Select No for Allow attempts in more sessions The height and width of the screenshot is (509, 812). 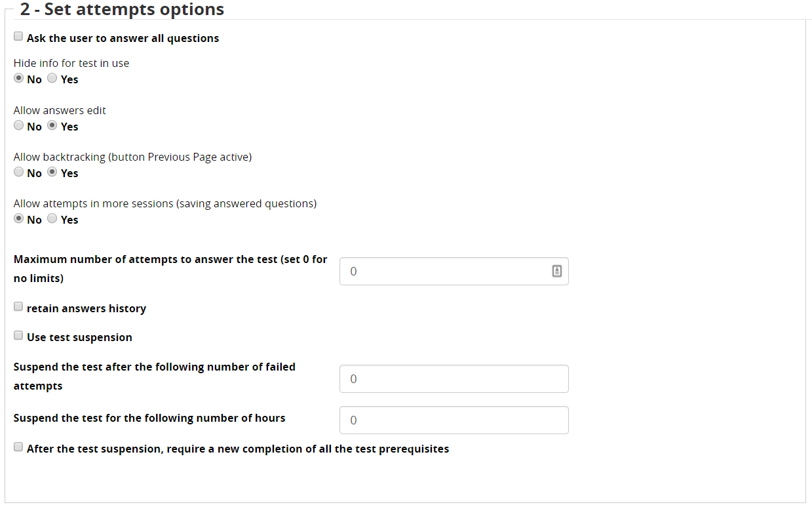pos(18,218)
